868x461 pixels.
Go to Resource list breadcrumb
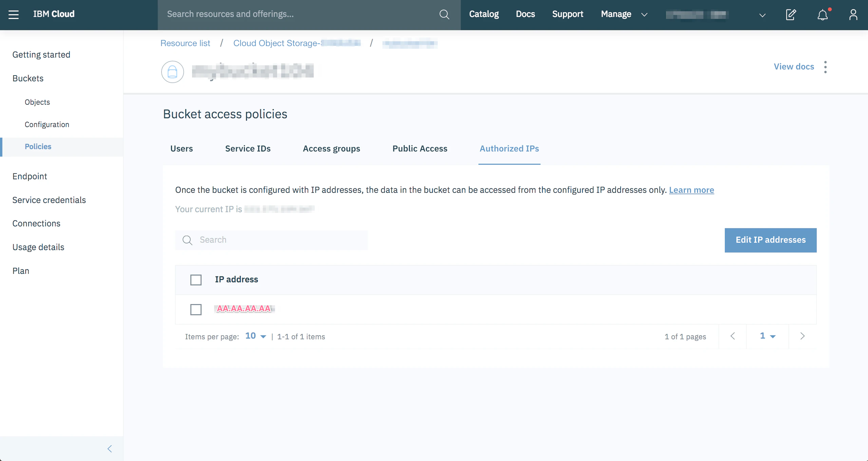[x=185, y=43]
